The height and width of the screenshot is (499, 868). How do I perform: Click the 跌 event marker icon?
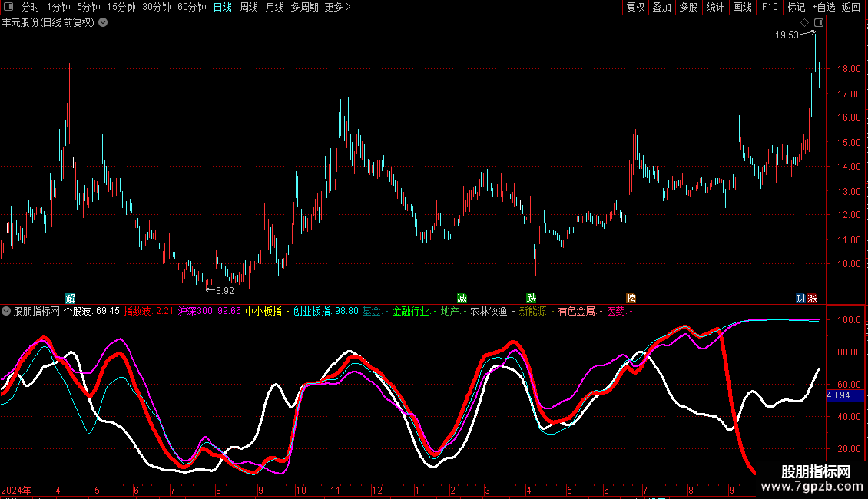click(x=531, y=298)
